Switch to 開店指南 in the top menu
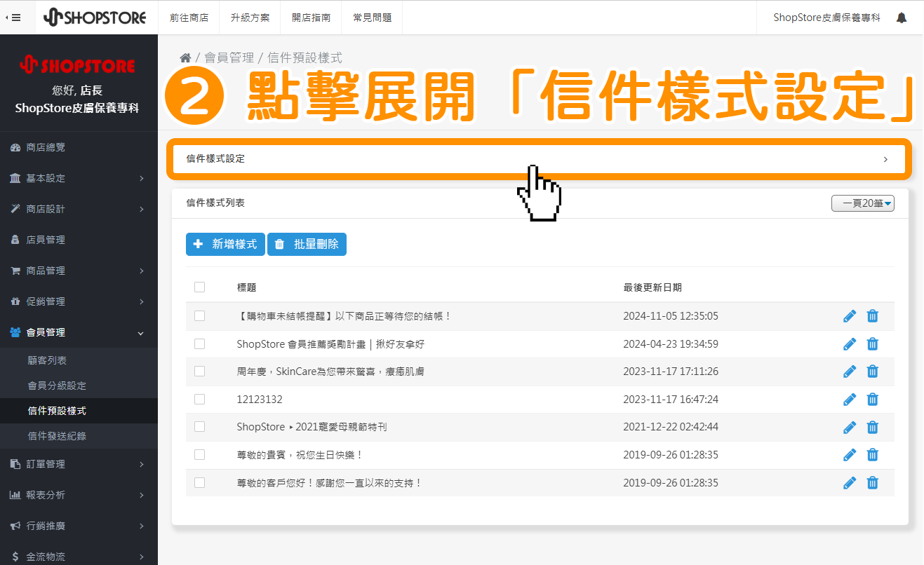924x565 pixels. [311, 18]
